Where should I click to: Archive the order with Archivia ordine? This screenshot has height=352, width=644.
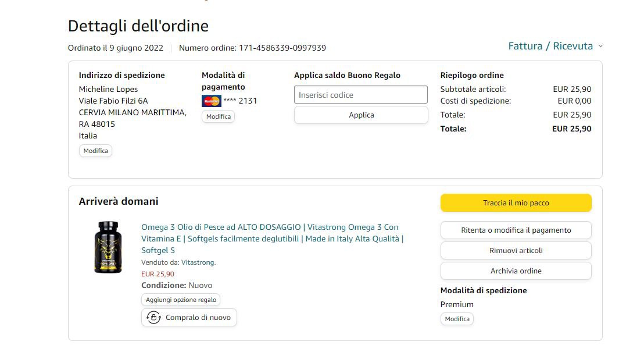[x=516, y=271]
